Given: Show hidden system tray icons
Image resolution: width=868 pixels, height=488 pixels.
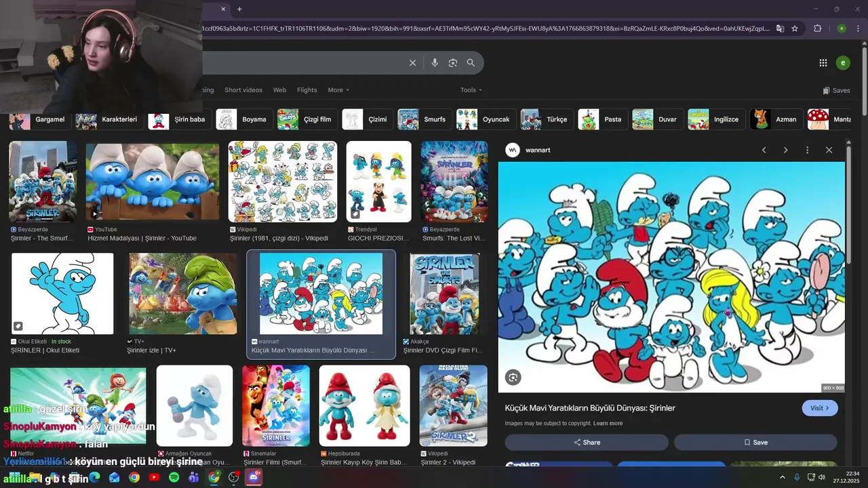Looking at the screenshot, I should coord(783,477).
